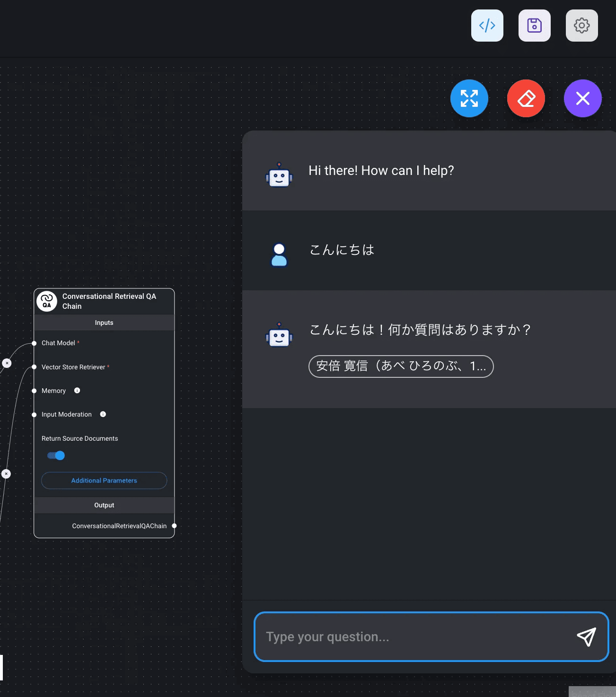Click the Input Moderation info icon
616x697 pixels.
[x=103, y=414]
